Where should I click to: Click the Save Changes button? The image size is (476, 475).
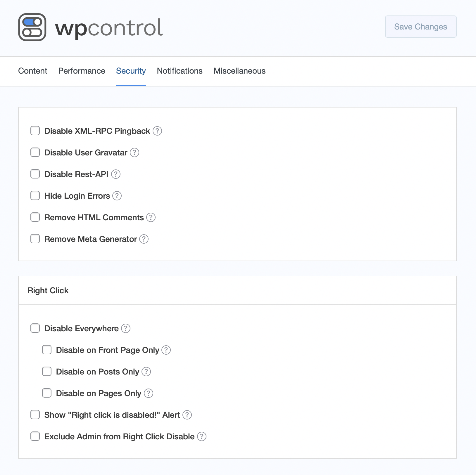(421, 27)
